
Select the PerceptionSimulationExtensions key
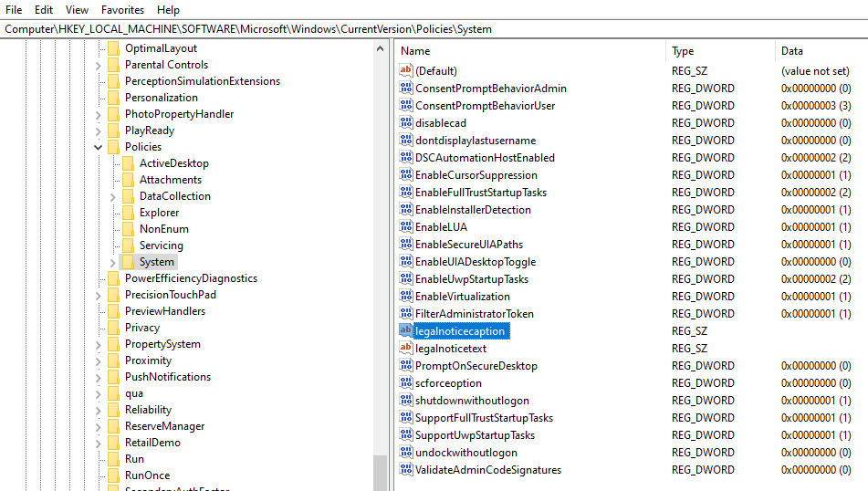[x=202, y=81]
